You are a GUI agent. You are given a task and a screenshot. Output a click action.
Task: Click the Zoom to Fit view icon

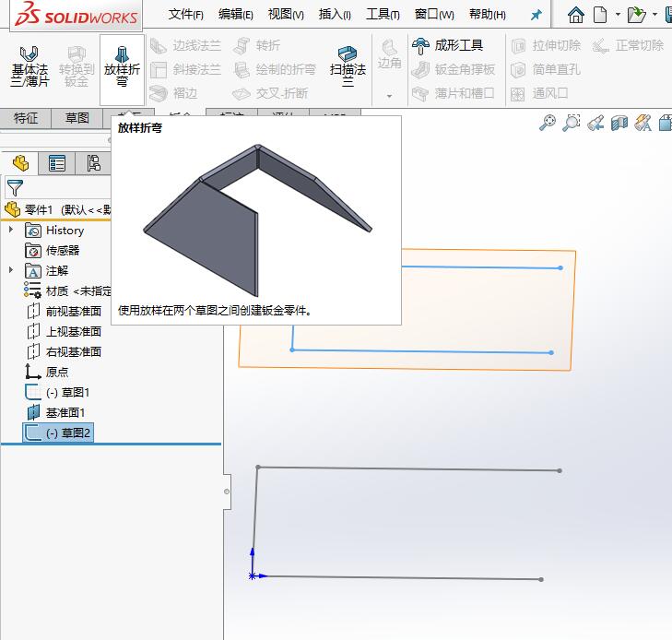click(547, 123)
